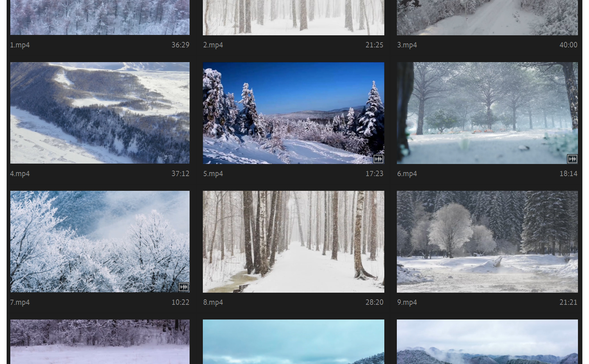Click the audio waveform badge on 7.mp4 thumbnail

click(x=184, y=287)
